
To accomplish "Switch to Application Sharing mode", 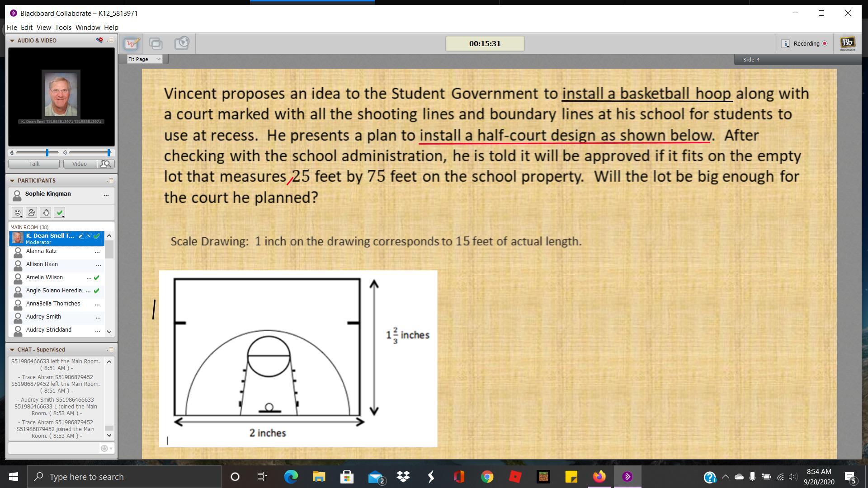I will tap(156, 43).
